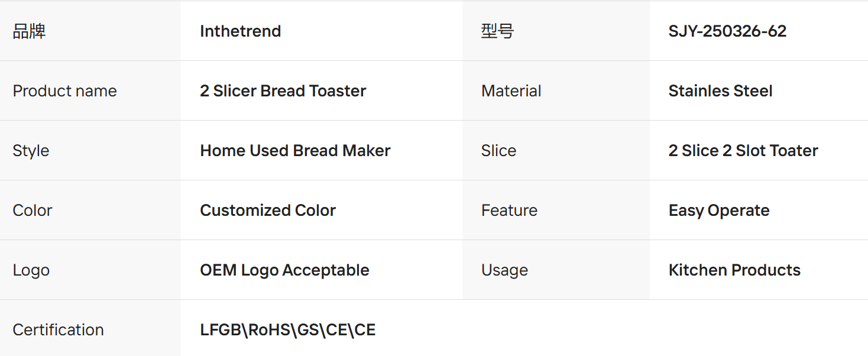The height and width of the screenshot is (356, 868).
Task: Select the Slice label cell
Action: coord(498,151)
